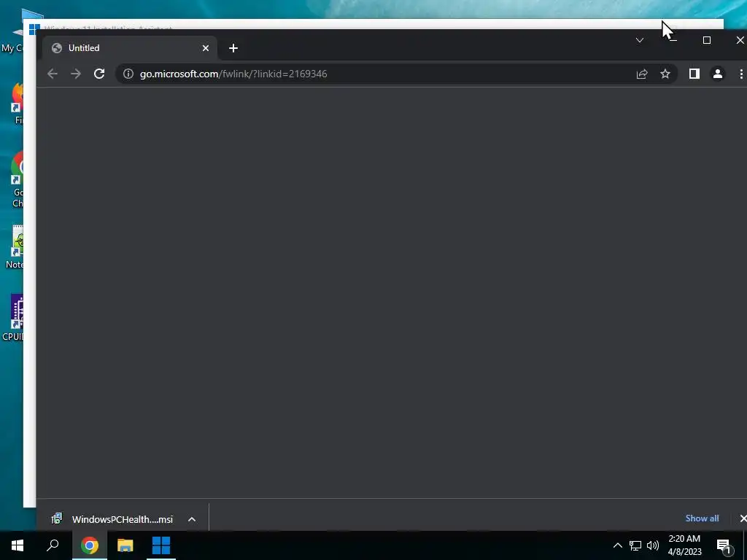Image resolution: width=747 pixels, height=560 pixels.
Task: Open Chrome side panel
Action: pos(694,74)
